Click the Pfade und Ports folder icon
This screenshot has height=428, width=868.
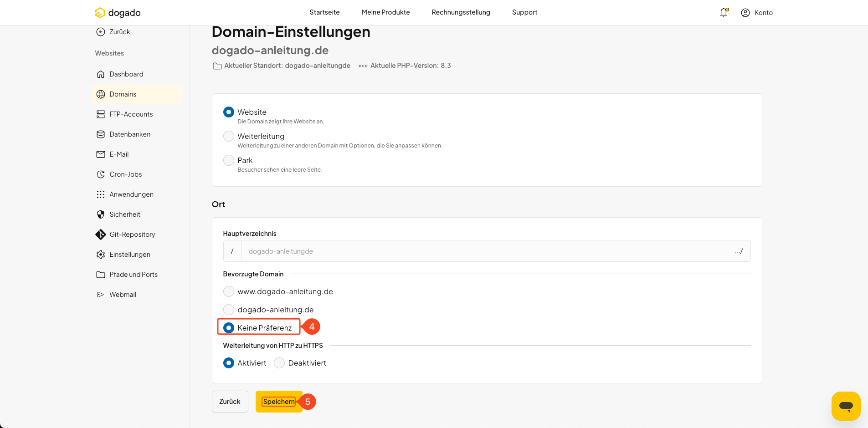(101, 275)
